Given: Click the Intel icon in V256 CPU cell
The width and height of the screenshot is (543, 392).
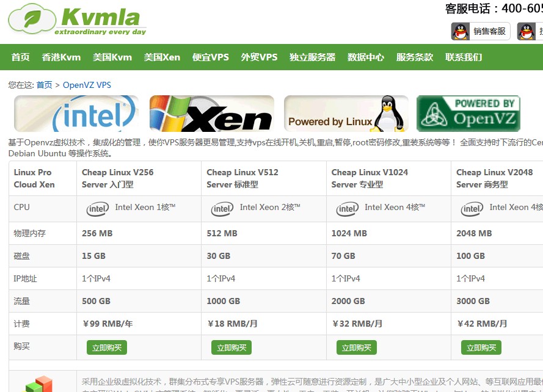Looking at the screenshot, I should 97,209.
